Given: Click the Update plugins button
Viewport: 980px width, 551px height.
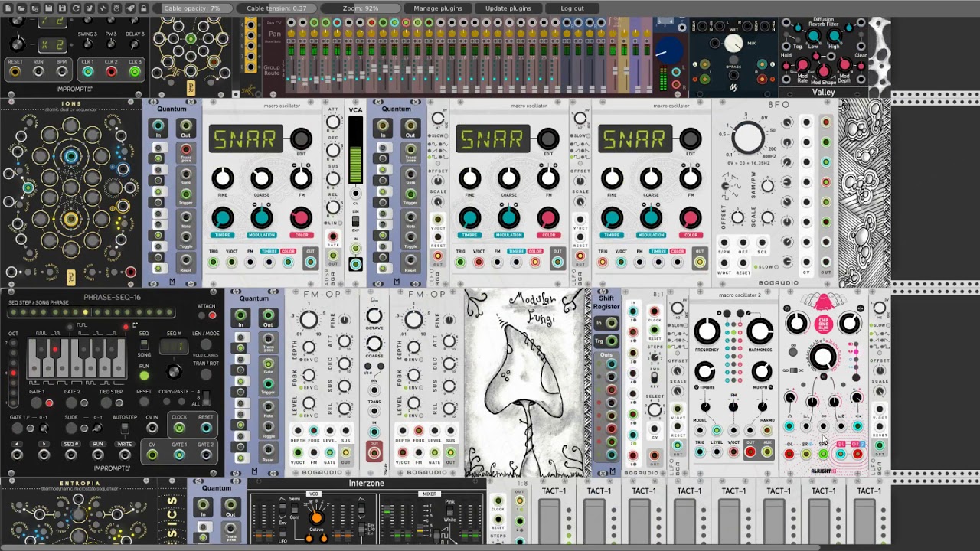Looking at the screenshot, I should coord(508,8).
